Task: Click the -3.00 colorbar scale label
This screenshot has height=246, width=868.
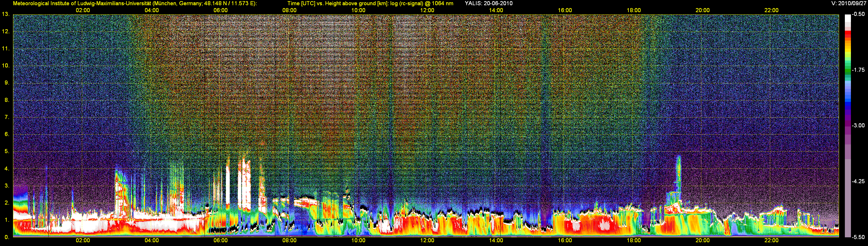Action: 858,126
